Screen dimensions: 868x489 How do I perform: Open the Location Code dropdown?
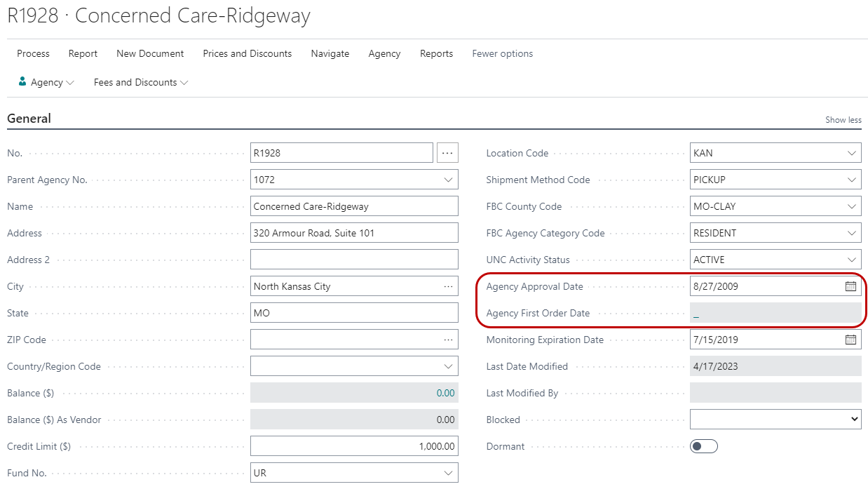coord(851,153)
